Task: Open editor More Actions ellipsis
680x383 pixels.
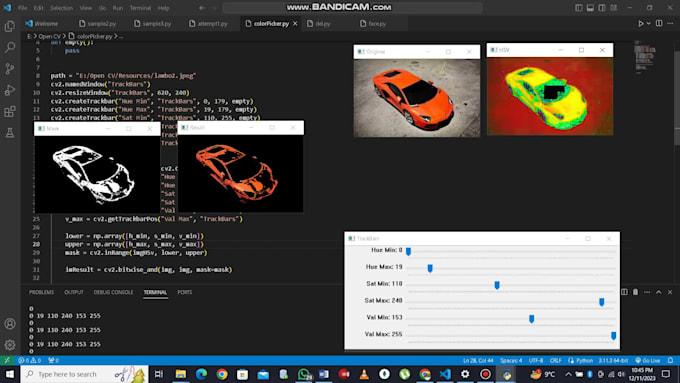Action: coord(671,23)
